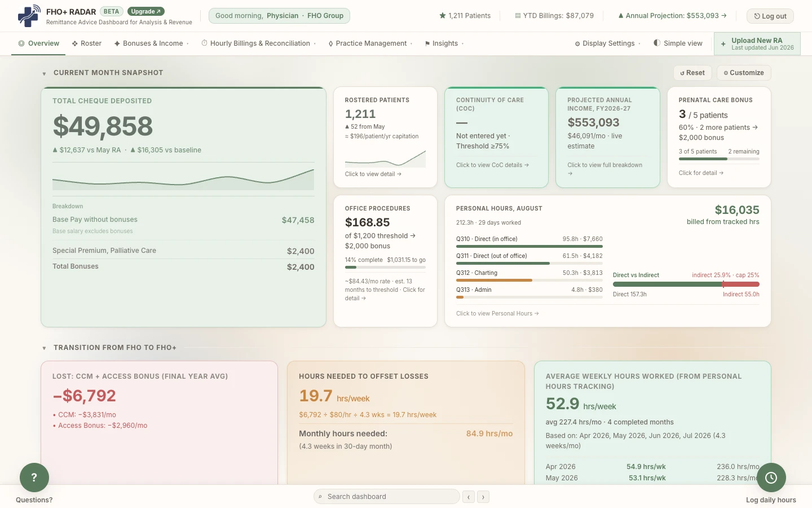Click the 19.7 hrs/week value
Image resolution: width=812 pixels, height=508 pixels.
coord(334,396)
